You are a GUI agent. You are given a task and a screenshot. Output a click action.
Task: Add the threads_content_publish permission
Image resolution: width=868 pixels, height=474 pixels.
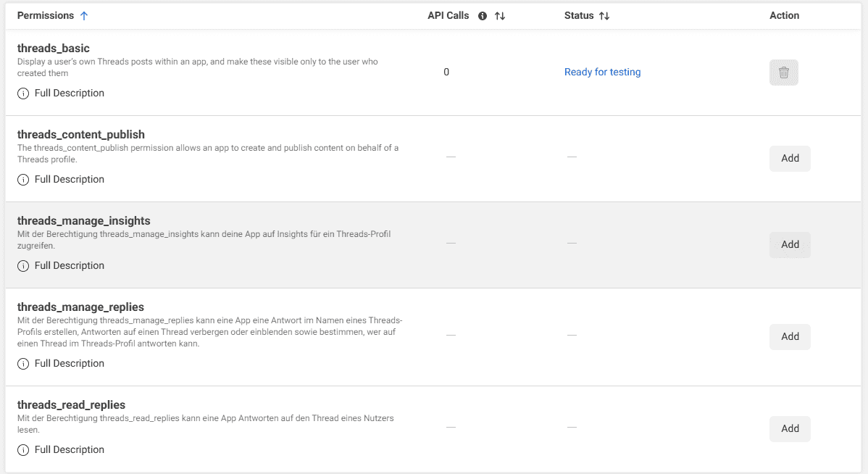coord(790,158)
